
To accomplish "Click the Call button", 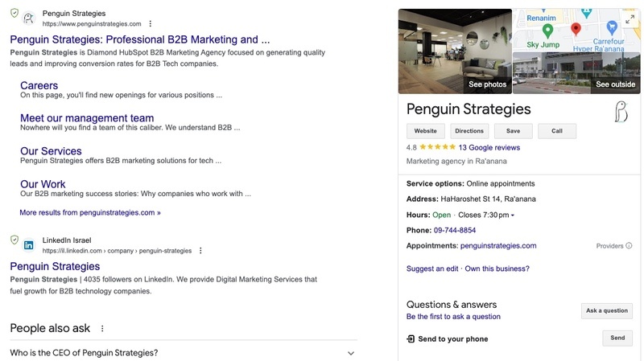I will tap(557, 131).
